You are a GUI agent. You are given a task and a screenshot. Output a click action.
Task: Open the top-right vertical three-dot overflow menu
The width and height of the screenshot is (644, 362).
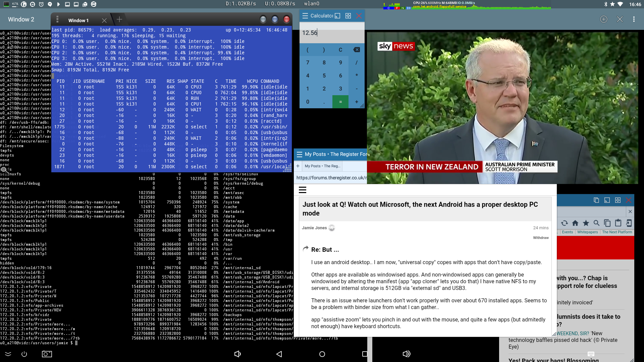[x=634, y=19]
